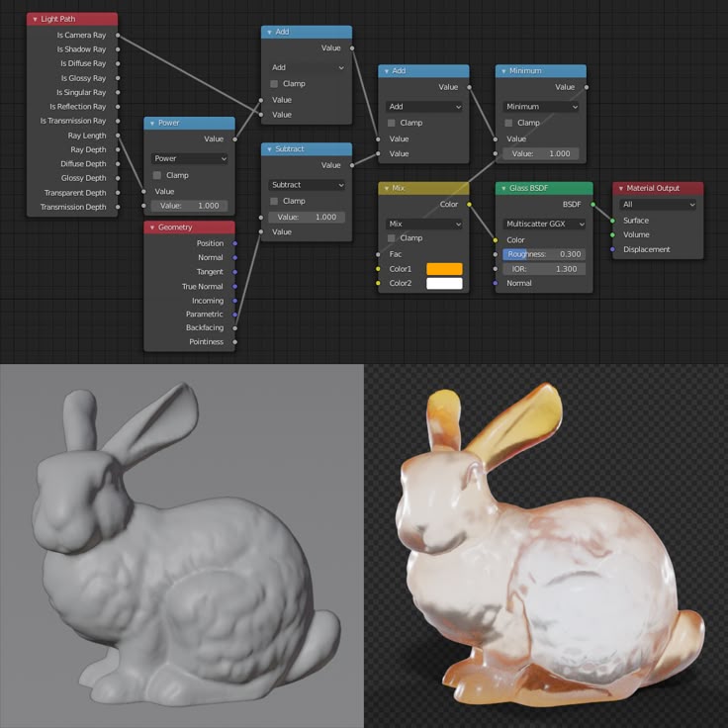Click the Geometry Position output socket
The image size is (728, 728).
pos(235,243)
